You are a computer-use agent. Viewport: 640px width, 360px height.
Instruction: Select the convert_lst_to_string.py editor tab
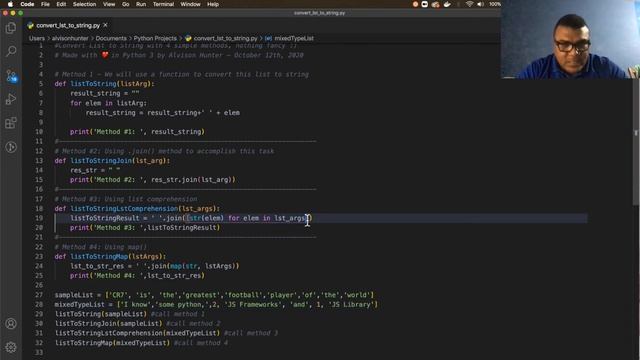click(x=68, y=25)
